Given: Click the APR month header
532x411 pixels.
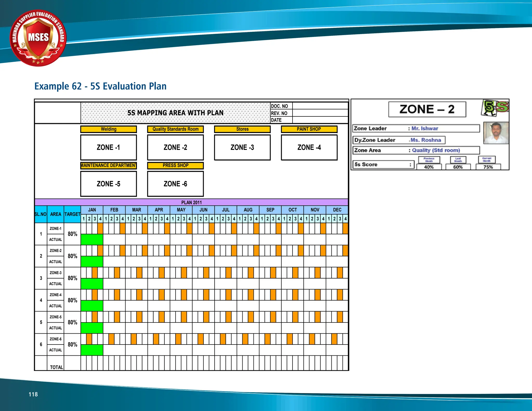Looking at the screenshot, I should [x=159, y=210].
